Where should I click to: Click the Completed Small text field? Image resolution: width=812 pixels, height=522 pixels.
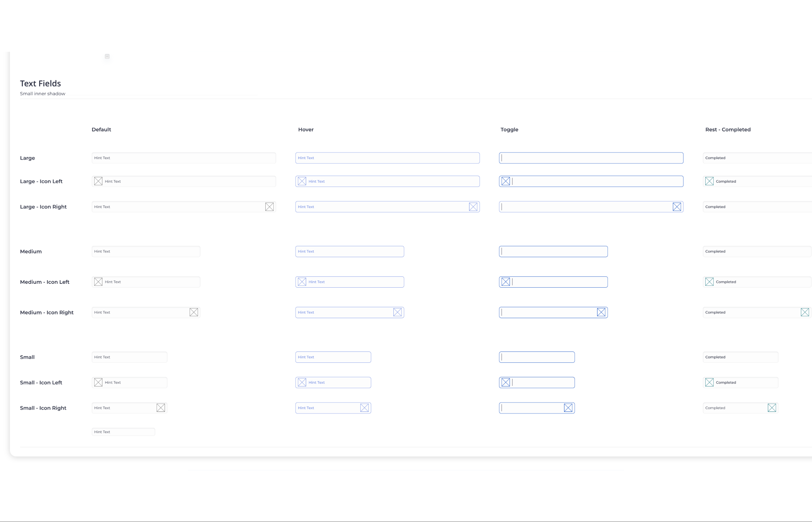click(741, 357)
